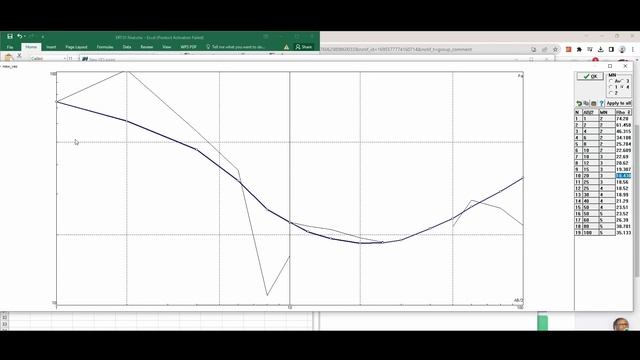The height and width of the screenshot is (360, 640).
Task: Click the OK button with green checkmark
Action: pos(590,76)
